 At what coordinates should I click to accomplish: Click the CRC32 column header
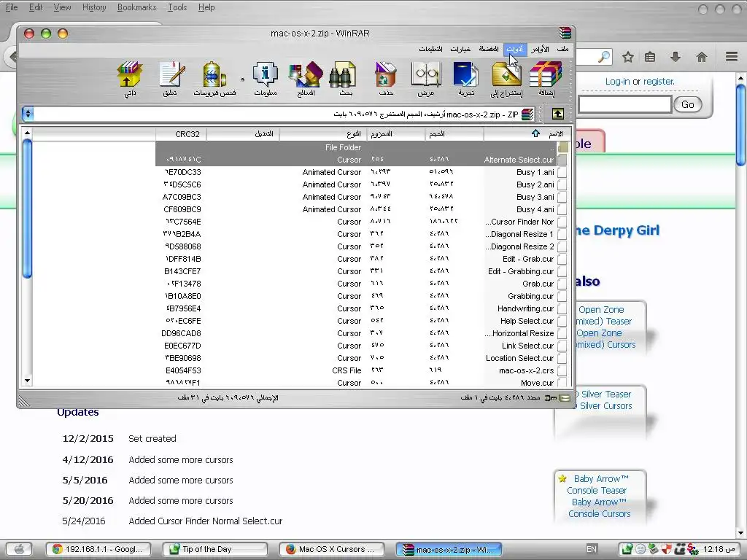181,134
